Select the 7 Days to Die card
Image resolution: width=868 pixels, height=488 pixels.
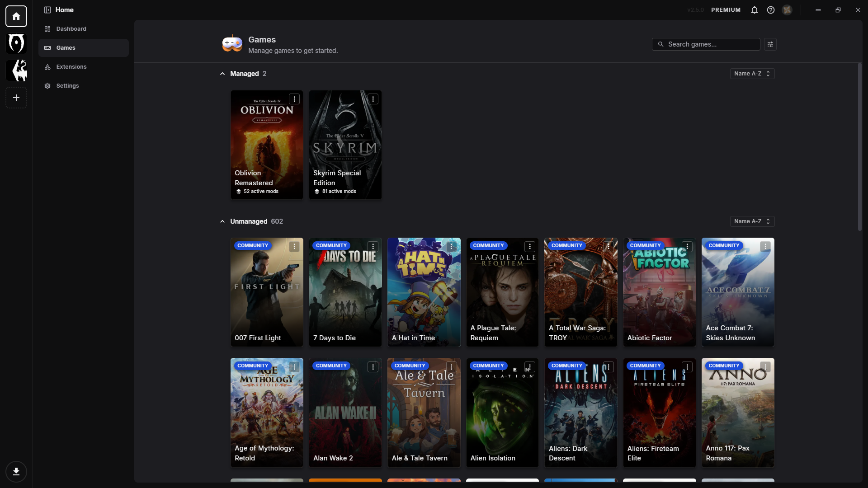pos(345,292)
